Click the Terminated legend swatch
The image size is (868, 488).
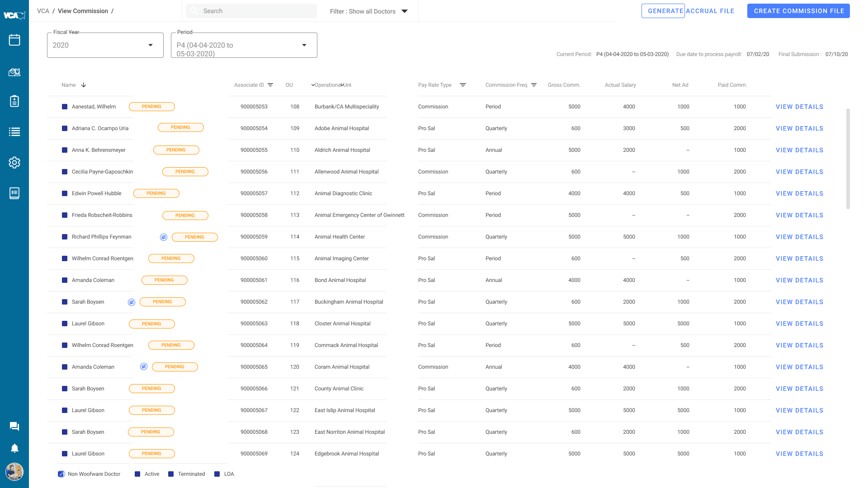click(x=171, y=474)
